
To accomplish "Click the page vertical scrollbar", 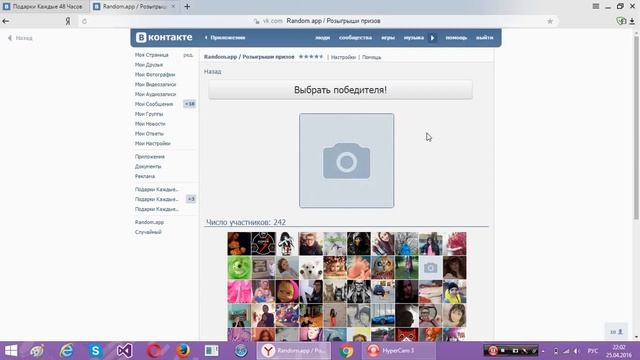I will (636, 127).
